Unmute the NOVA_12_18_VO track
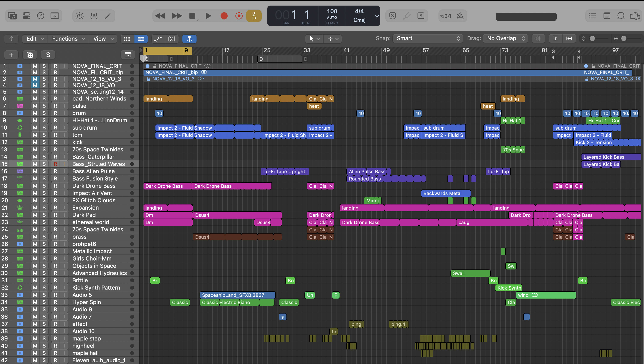The height and width of the screenshot is (364, 644). pos(35,85)
